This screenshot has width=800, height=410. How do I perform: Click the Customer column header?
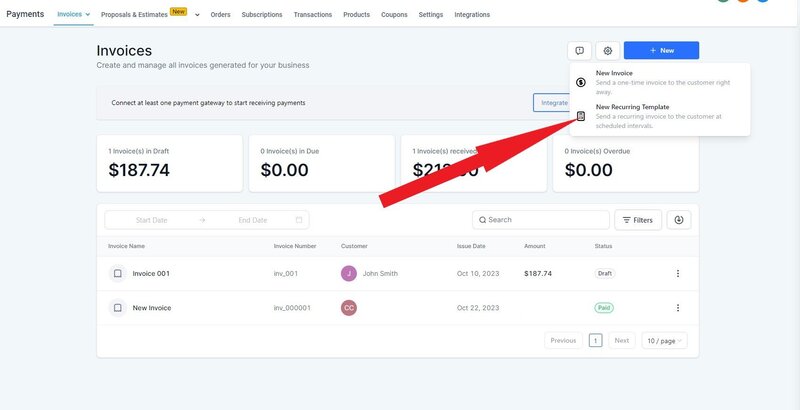[354, 246]
